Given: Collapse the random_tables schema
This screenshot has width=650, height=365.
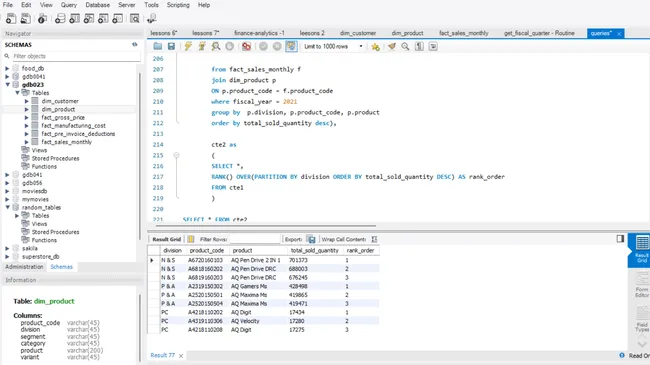Looking at the screenshot, I should click(7, 207).
